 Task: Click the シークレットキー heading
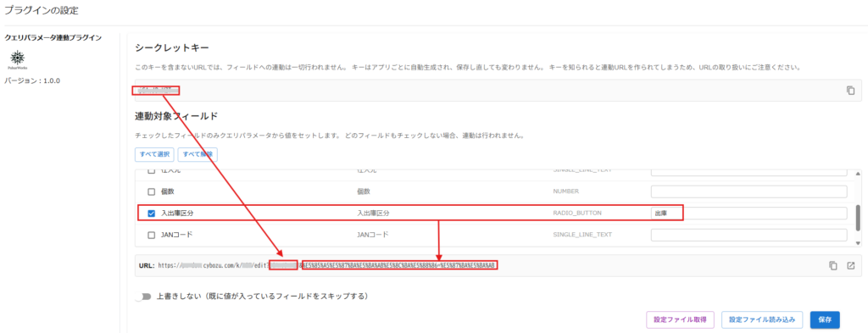(171, 49)
